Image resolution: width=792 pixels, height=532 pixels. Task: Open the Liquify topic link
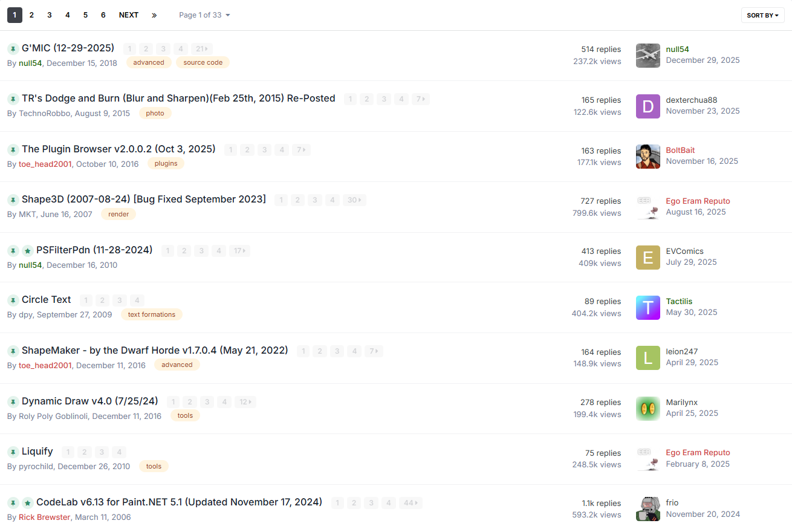(x=37, y=452)
